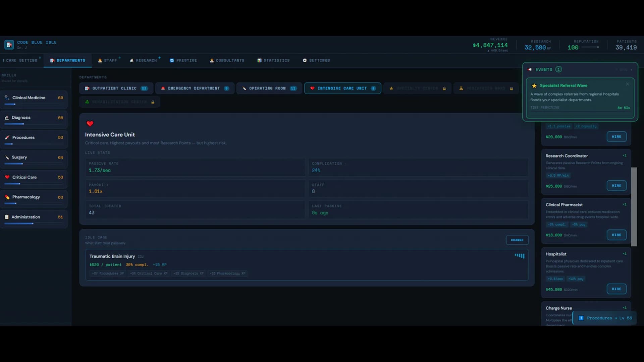The height and width of the screenshot is (362, 644).
Task: Click the Code Blue Idle hospital logo
Action: [9, 45]
